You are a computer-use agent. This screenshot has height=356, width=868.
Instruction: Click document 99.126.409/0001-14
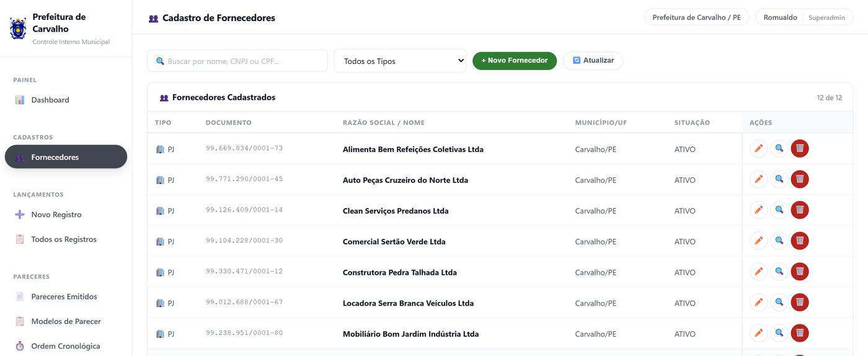click(x=244, y=210)
